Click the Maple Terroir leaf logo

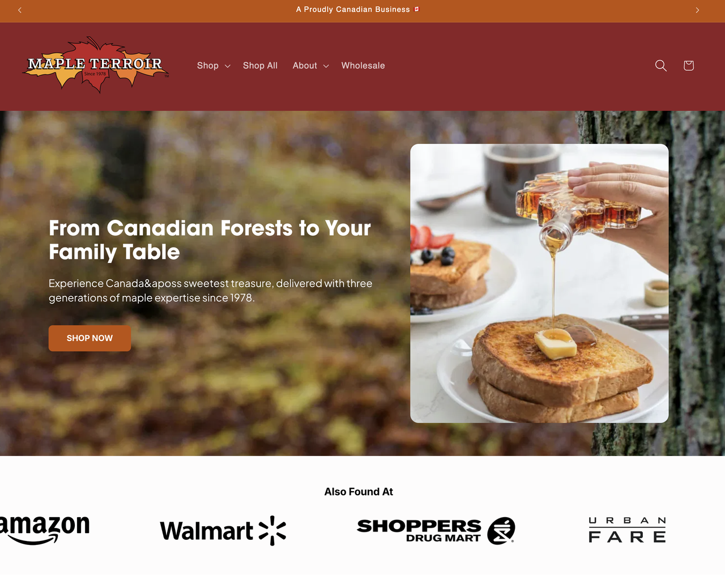tap(96, 66)
